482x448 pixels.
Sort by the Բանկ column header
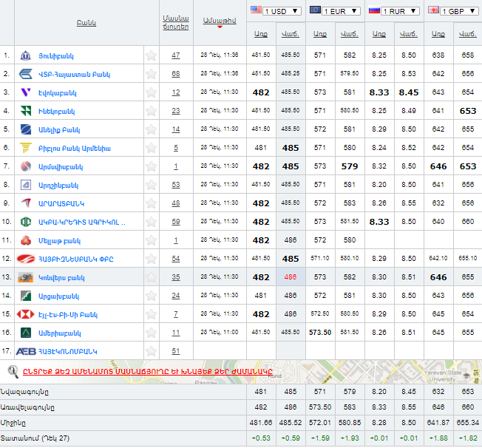(x=86, y=23)
